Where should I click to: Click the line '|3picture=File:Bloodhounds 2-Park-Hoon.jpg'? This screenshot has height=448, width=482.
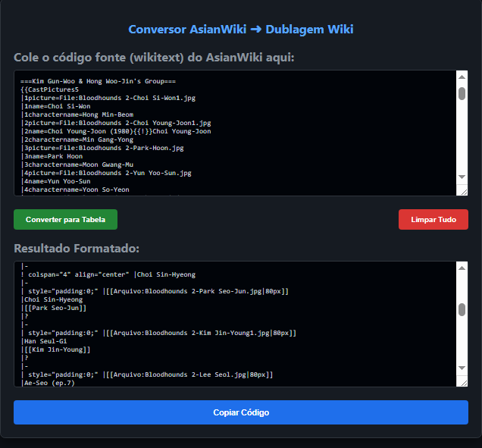(x=102, y=148)
